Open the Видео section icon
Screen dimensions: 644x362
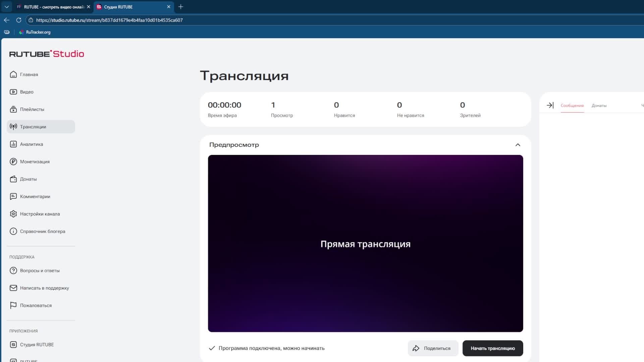tap(13, 92)
